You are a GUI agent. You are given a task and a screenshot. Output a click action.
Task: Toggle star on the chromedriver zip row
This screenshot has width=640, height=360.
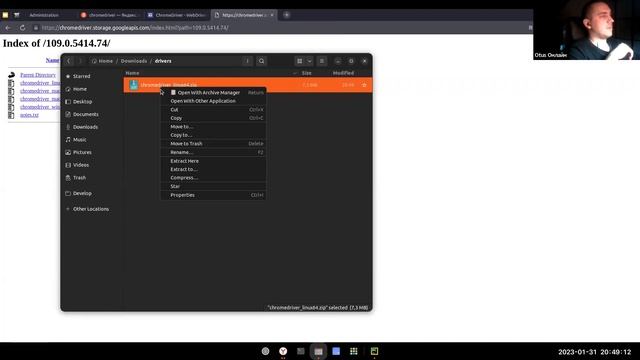point(364,85)
